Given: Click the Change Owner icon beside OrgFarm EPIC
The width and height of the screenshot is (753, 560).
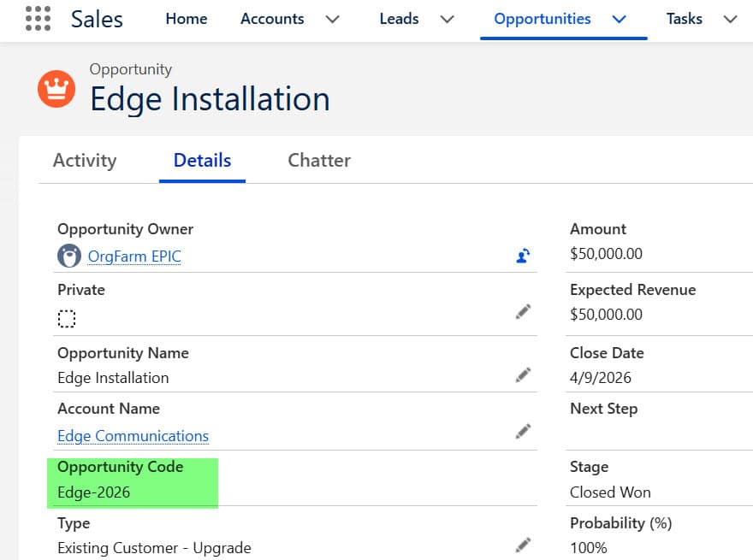Looking at the screenshot, I should pyautogui.click(x=523, y=256).
